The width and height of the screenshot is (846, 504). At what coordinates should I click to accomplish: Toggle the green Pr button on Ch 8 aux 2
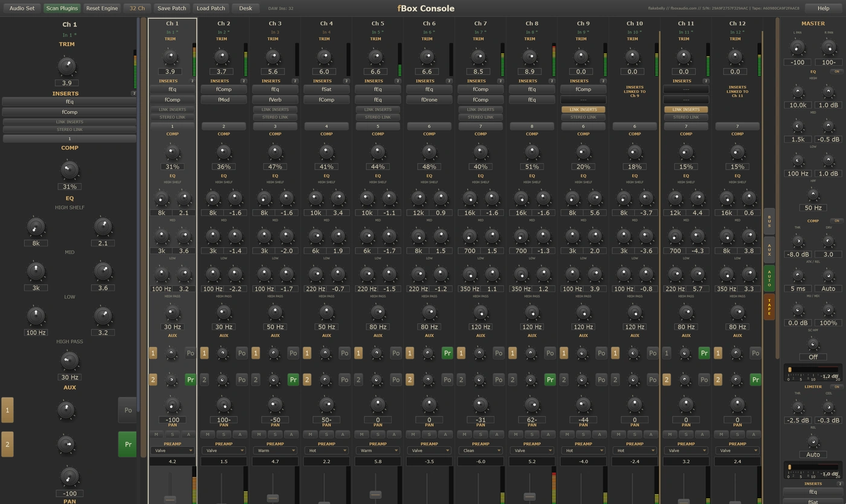point(550,380)
